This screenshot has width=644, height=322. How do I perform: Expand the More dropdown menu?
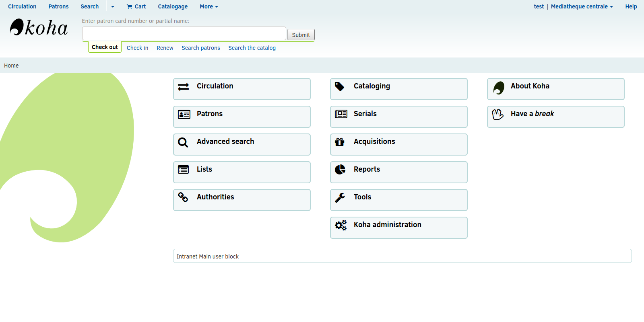pos(208,6)
